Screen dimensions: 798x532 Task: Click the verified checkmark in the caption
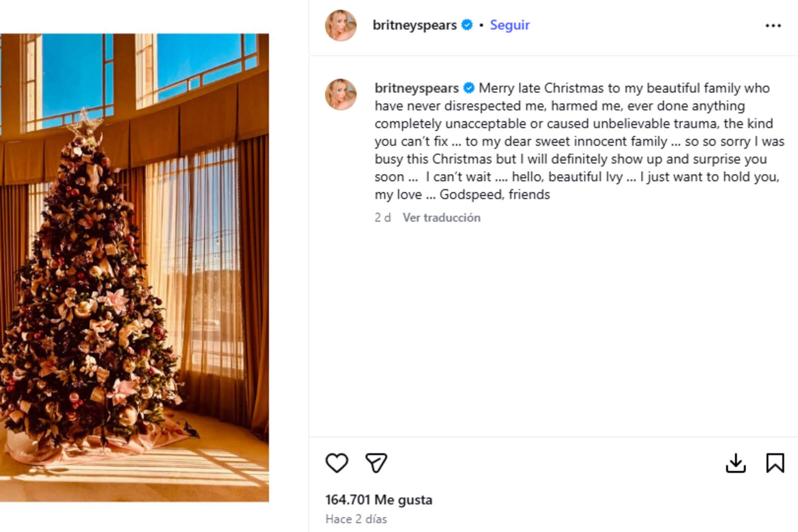468,88
